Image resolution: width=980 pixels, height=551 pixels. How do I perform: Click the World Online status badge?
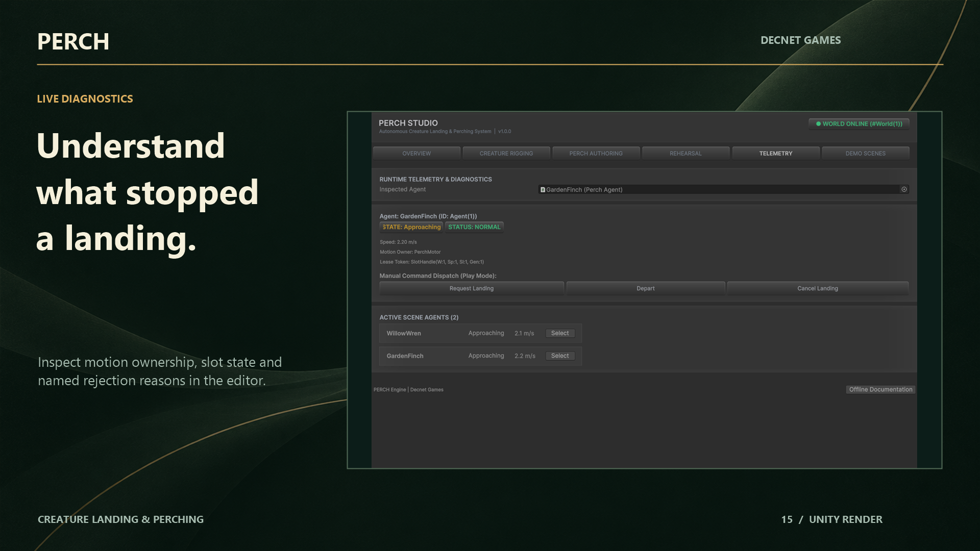click(x=859, y=124)
